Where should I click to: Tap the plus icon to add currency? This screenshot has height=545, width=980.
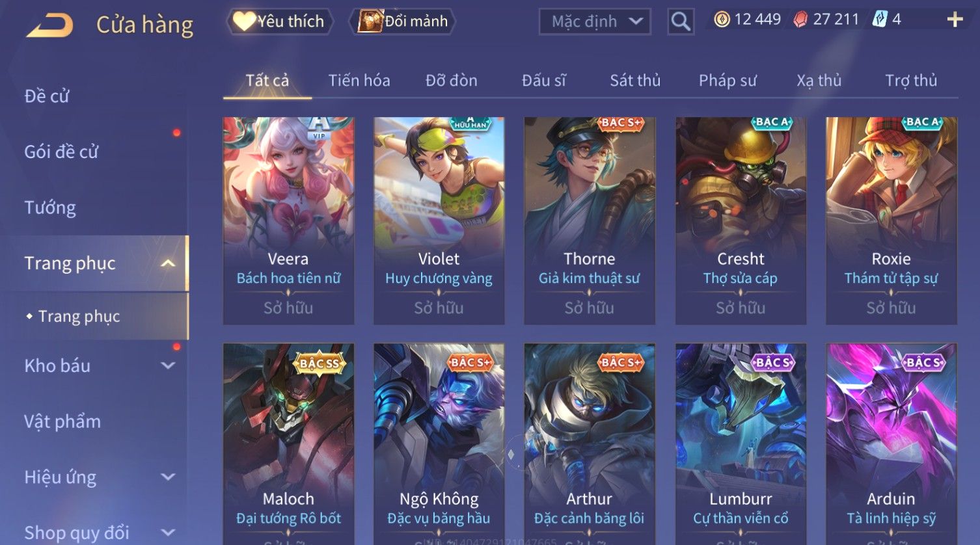pos(955,20)
